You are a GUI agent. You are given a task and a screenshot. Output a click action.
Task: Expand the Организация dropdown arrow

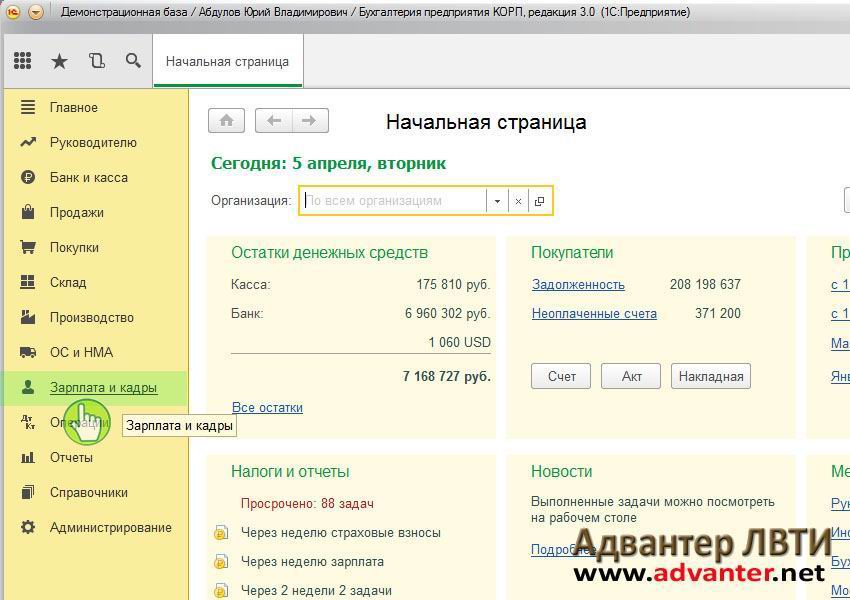tap(497, 201)
